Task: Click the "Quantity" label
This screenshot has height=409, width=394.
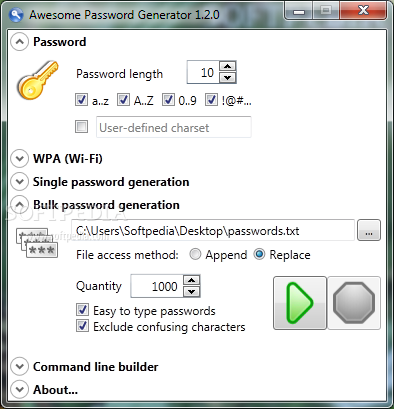Action: 99,286
